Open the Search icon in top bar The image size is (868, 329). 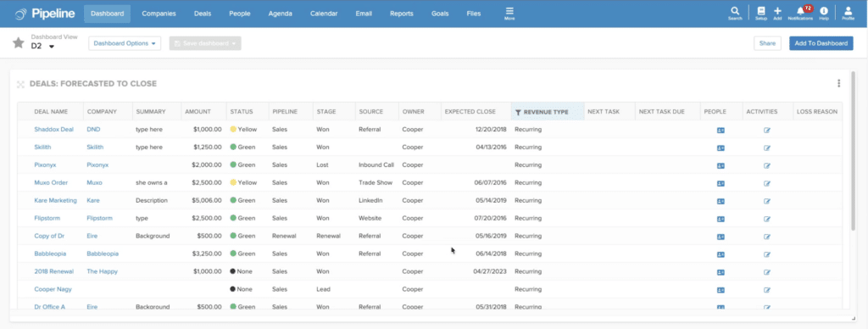click(735, 14)
